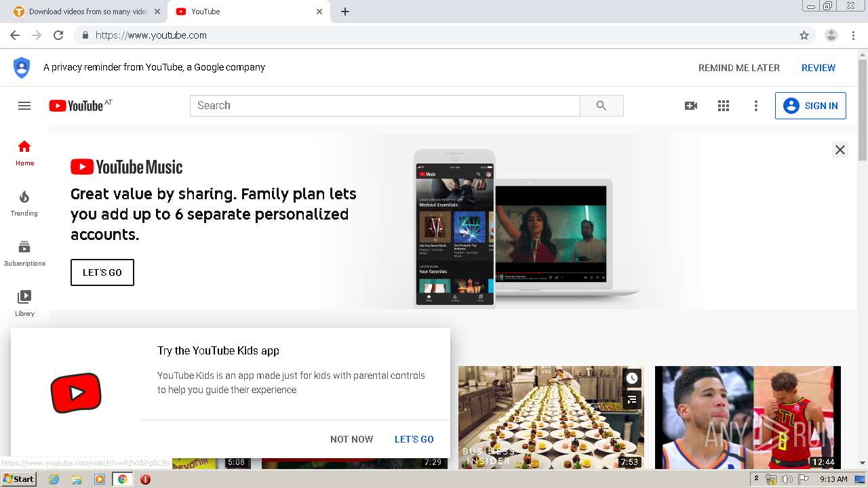This screenshot has width=868, height=488.
Task: Click LET'S GO in Kids app popup
Action: tap(414, 439)
